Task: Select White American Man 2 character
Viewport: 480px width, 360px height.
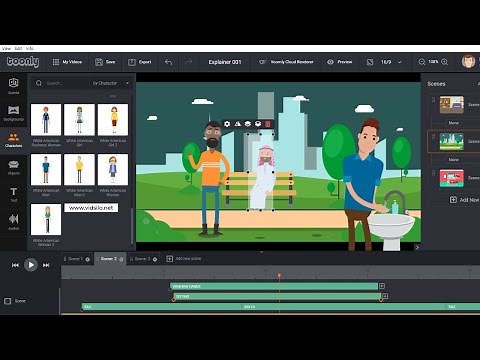Action: 79,169
